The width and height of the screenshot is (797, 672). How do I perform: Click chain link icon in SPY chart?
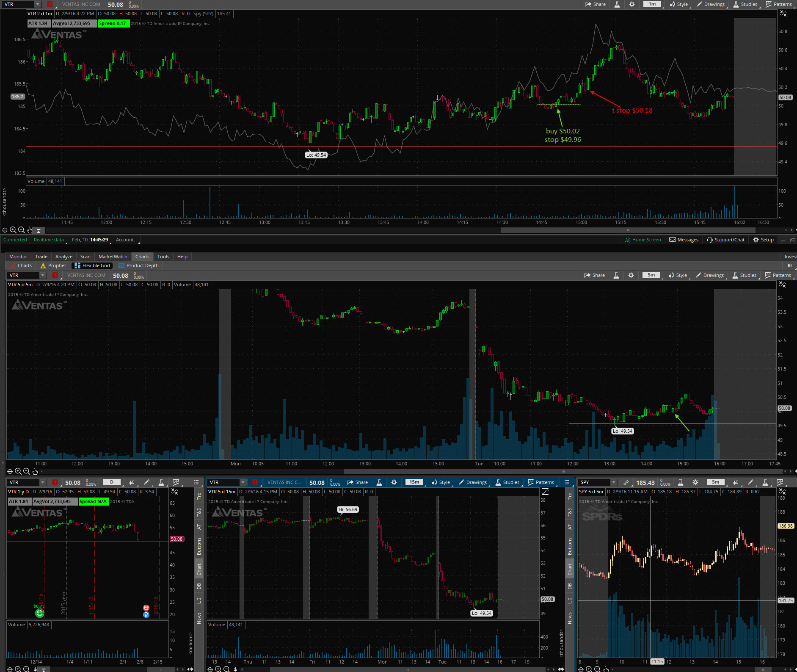pos(626,482)
